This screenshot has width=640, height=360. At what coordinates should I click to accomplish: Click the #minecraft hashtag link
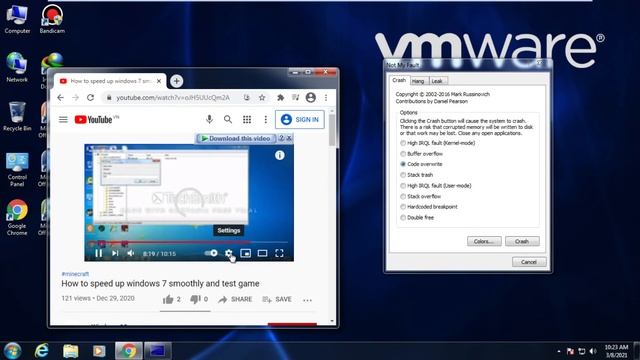[x=75, y=274]
